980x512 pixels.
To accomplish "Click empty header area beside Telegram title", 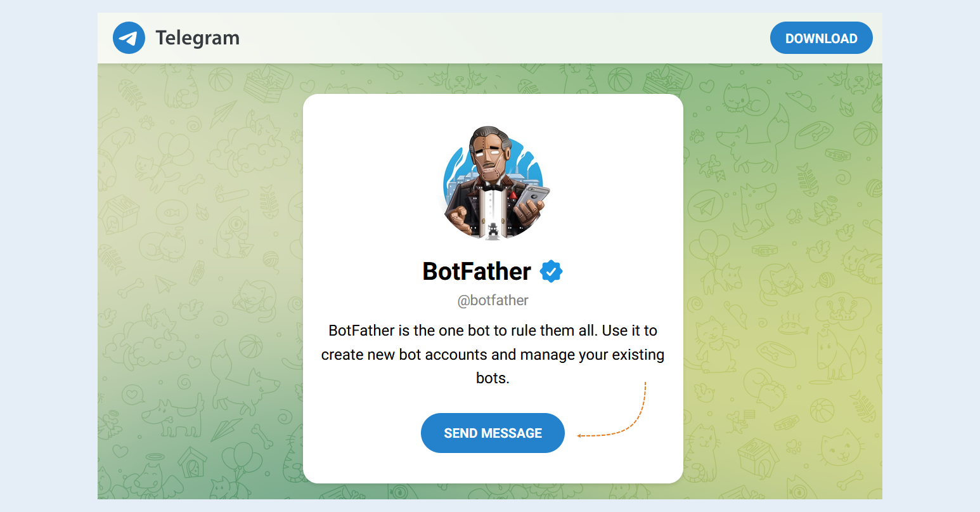I will (501, 38).
